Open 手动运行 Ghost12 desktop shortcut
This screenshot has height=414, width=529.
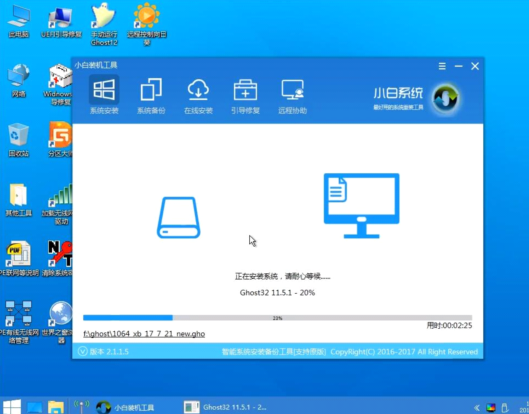[x=104, y=24]
